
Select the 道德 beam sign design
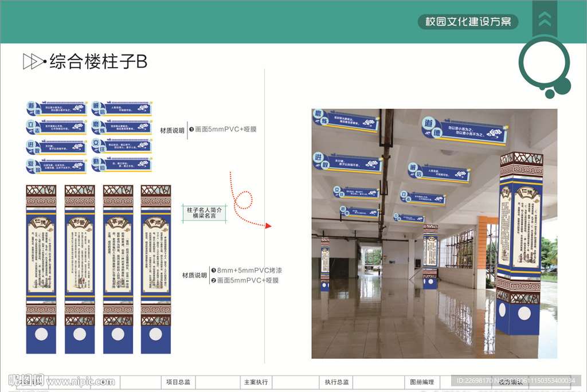click(x=56, y=108)
